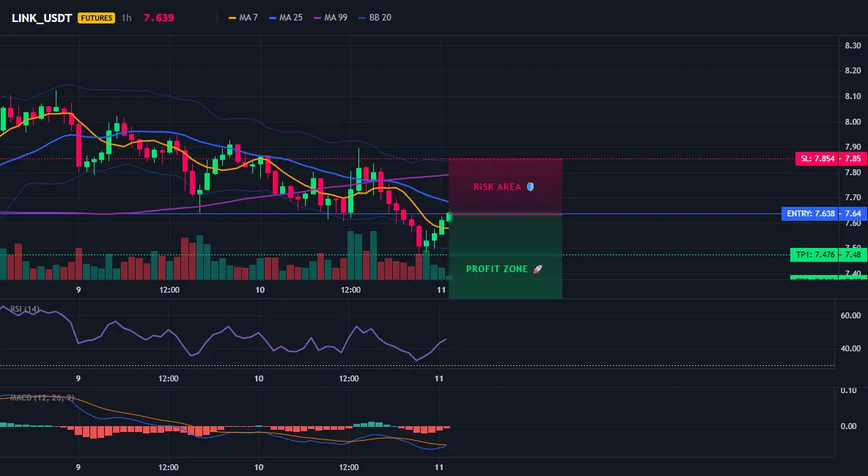This screenshot has height=476, width=868.
Task: Click the MACD (12, 26, 9) indicator title
Action: (x=42, y=398)
